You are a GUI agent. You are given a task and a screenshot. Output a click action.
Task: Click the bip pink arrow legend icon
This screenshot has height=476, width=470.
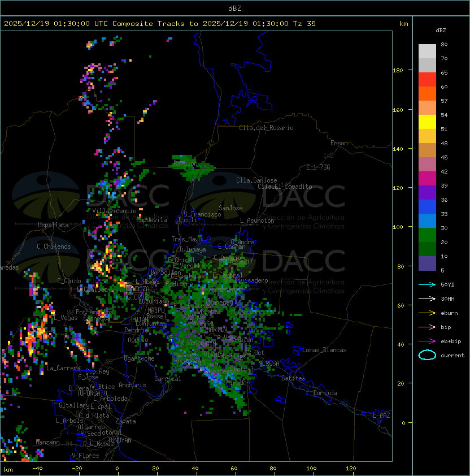(427, 327)
